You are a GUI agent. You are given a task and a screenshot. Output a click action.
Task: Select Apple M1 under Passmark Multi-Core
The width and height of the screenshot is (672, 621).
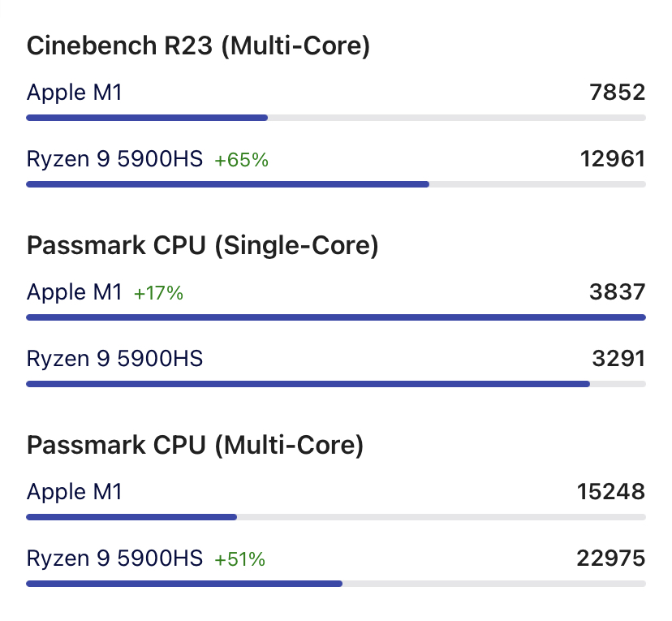(x=74, y=492)
